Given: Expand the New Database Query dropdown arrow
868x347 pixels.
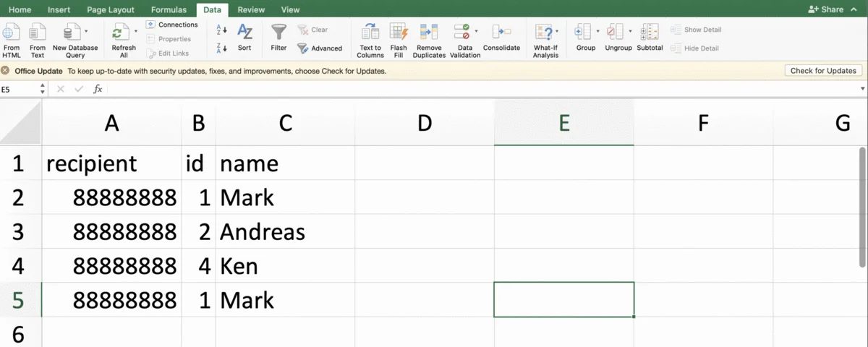Looking at the screenshot, I should 86,32.
